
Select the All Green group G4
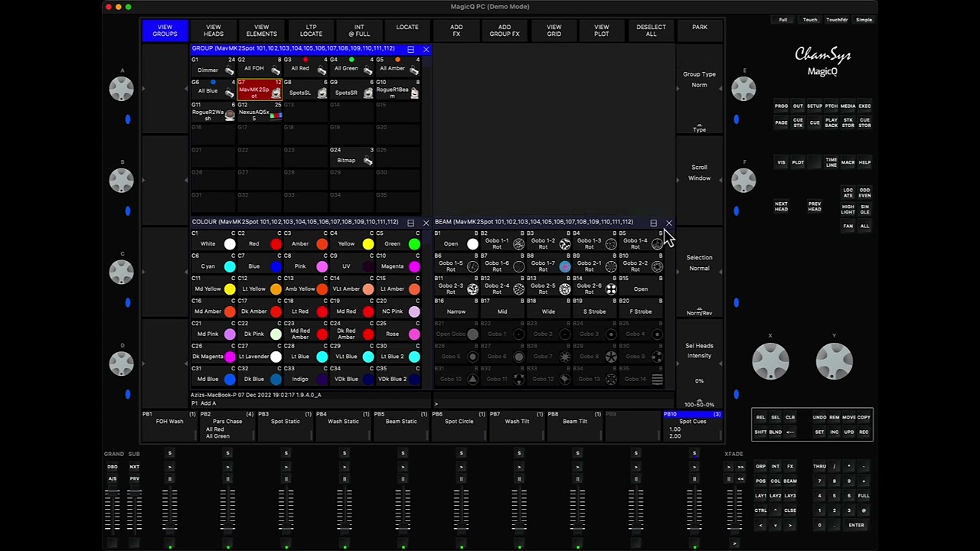coord(351,67)
